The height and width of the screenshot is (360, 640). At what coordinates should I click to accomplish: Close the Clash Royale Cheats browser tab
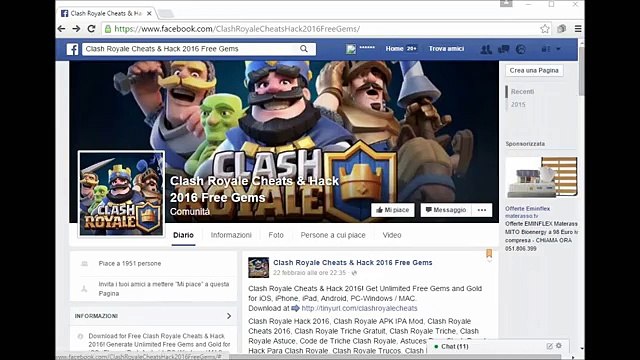coord(149,13)
